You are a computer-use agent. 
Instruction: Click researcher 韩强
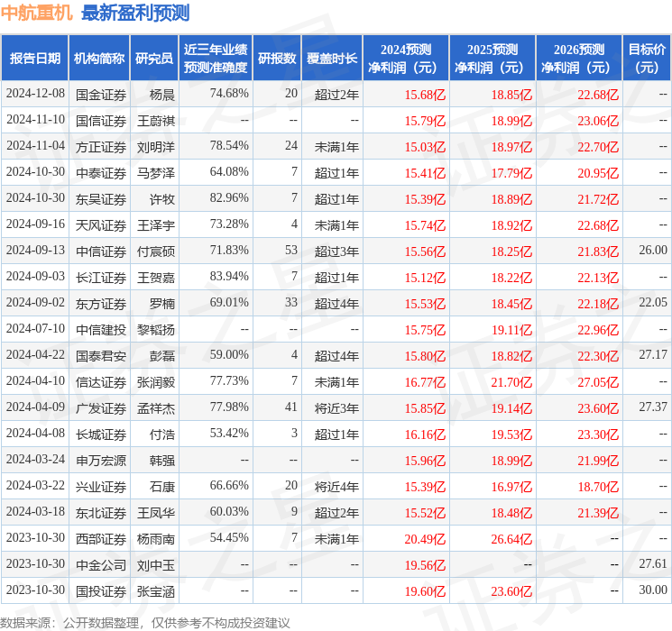[162, 461]
